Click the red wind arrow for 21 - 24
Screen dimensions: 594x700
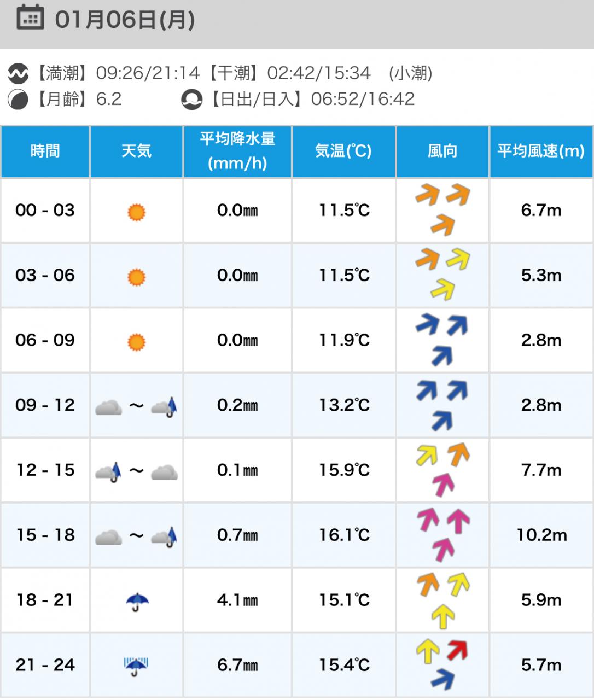tap(458, 650)
